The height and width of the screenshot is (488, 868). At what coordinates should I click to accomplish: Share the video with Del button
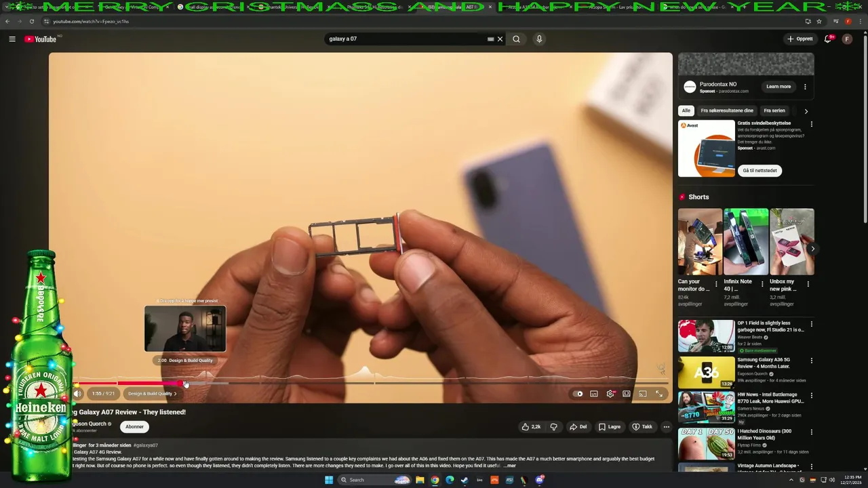578,427
